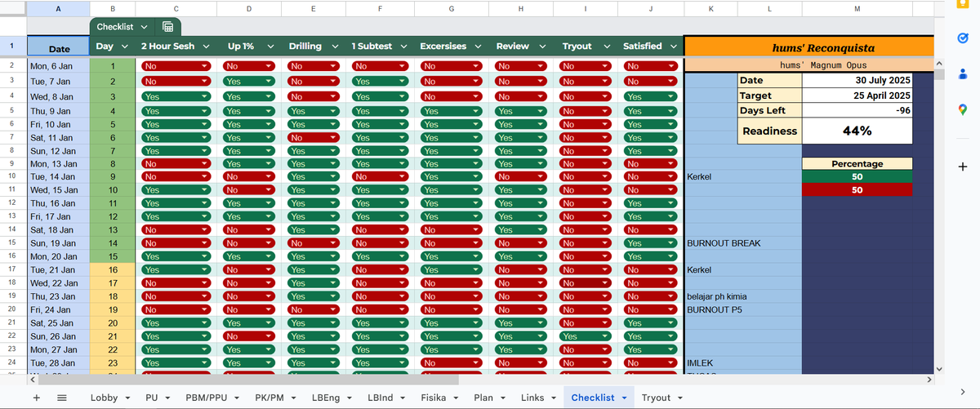Click the horizontal scrollbar left arrow

[x=32, y=380]
